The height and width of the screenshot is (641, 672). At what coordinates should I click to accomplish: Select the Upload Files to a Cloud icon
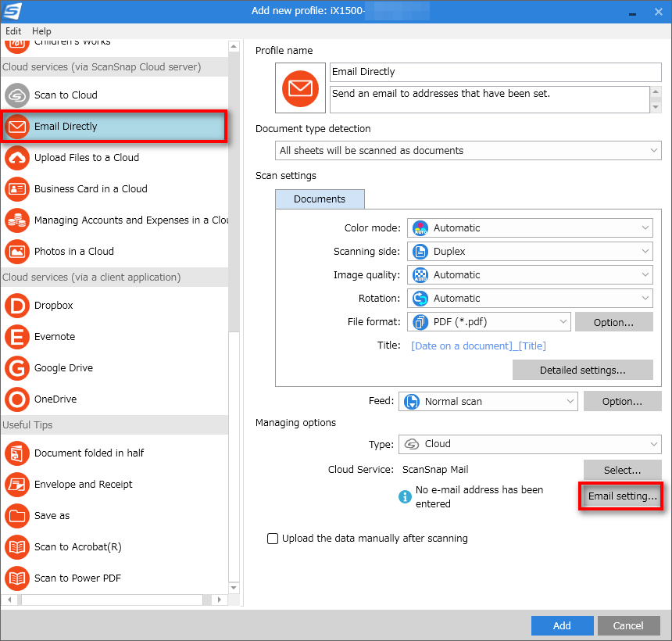(x=17, y=158)
